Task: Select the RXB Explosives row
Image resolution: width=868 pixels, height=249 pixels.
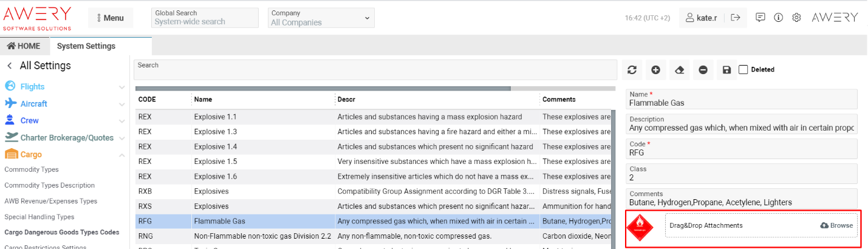Action: pyautogui.click(x=373, y=191)
